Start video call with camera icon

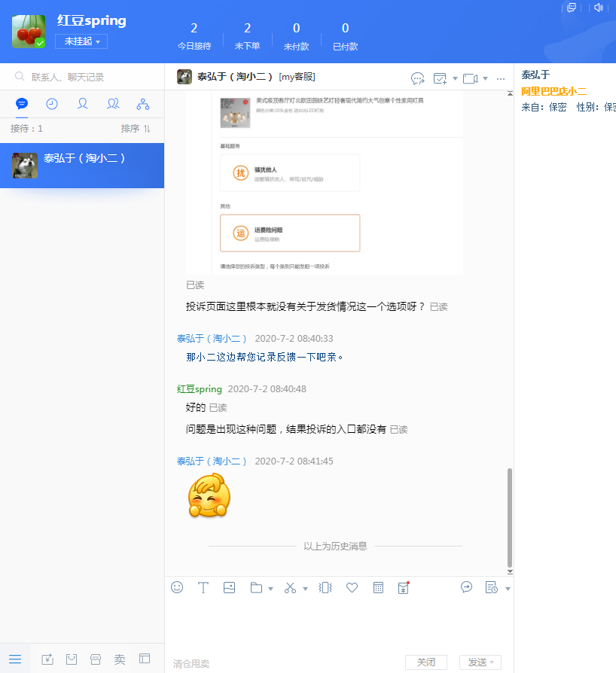point(470,78)
